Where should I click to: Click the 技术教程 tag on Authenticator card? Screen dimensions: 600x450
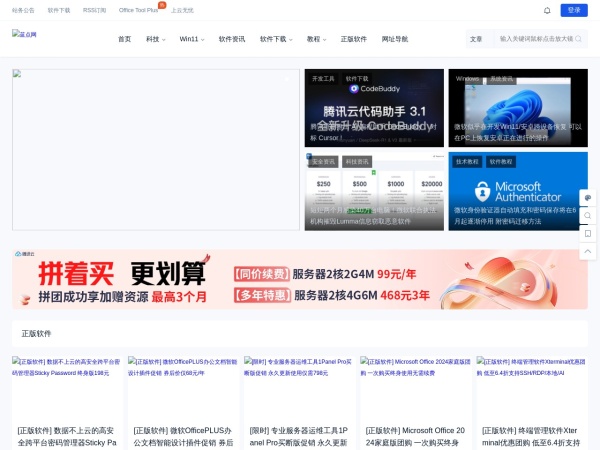point(467,162)
